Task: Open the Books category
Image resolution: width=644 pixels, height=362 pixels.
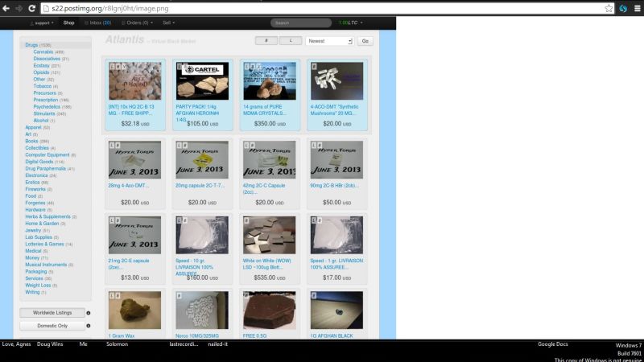Action: 31,142
